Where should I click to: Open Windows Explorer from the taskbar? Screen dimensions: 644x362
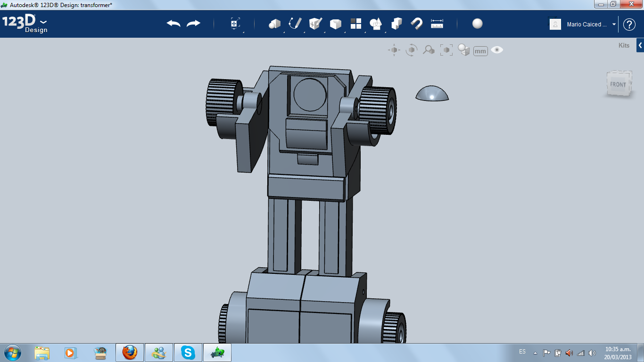pos(42,353)
